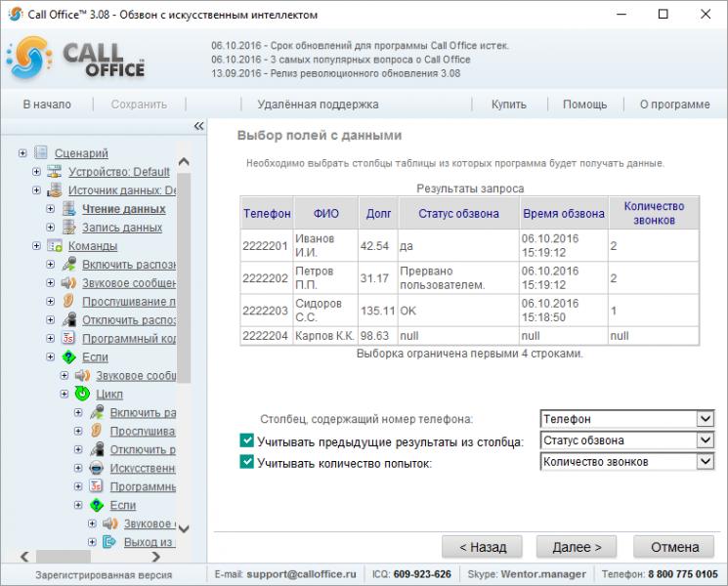Click the Выход из exit icon
Viewport: 728px width, 586px height.
click(110, 541)
